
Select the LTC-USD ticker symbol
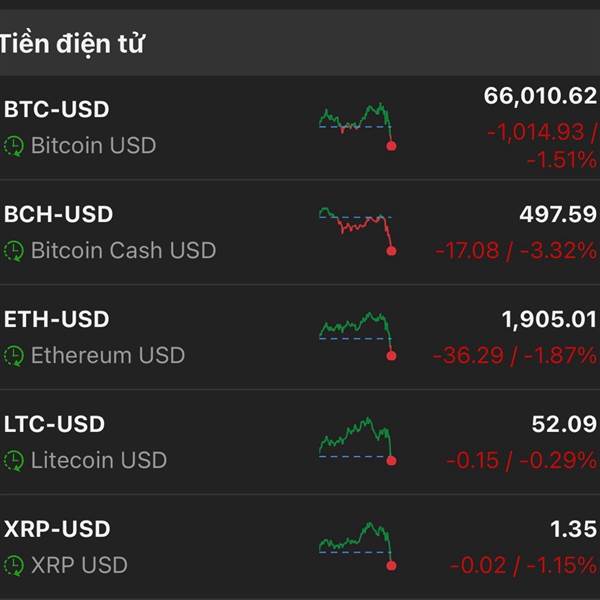click(55, 425)
